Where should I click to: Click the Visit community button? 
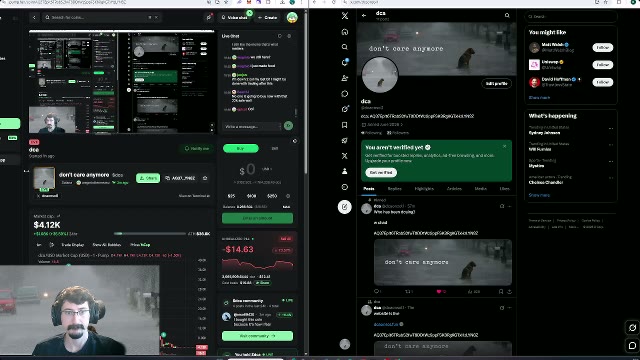pos(257,336)
